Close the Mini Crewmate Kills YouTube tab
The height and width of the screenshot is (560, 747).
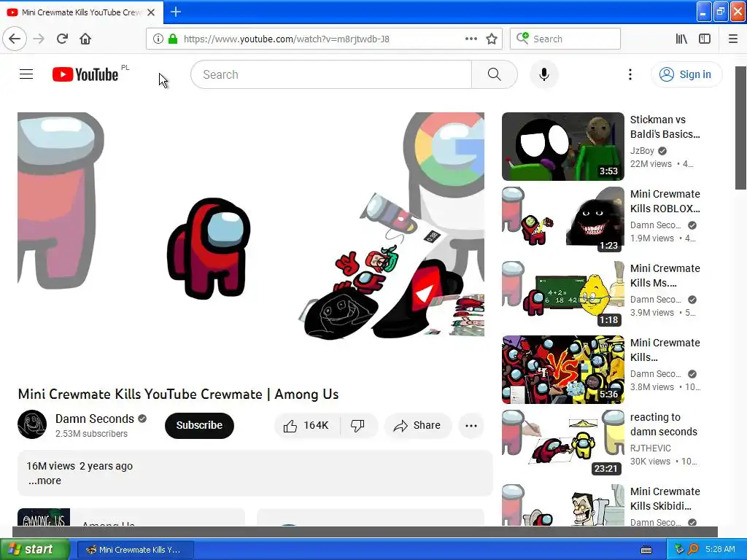click(x=151, y=12)
